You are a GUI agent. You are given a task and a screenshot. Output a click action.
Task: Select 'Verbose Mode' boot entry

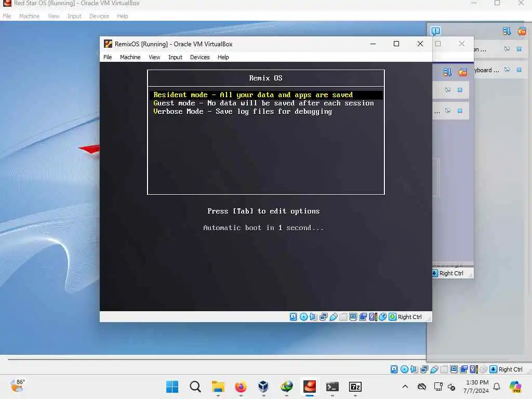click(x=266, y=112)
